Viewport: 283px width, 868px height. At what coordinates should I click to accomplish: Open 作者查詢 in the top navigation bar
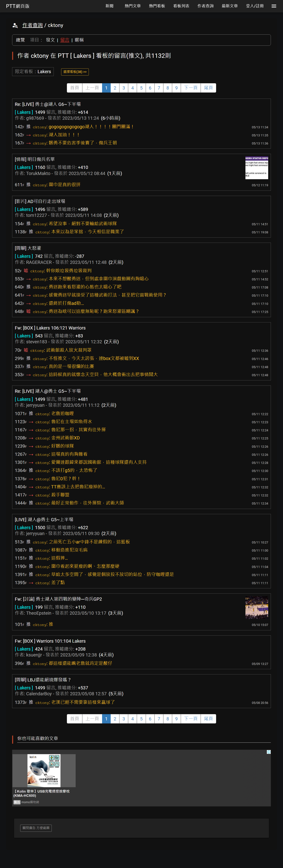[206, 6]
